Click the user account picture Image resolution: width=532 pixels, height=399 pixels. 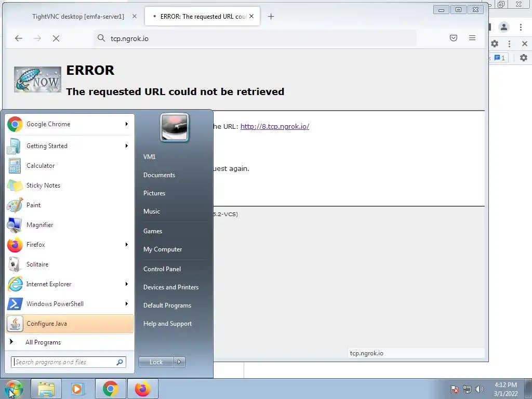pyautogui.click(x=175, y=127)
